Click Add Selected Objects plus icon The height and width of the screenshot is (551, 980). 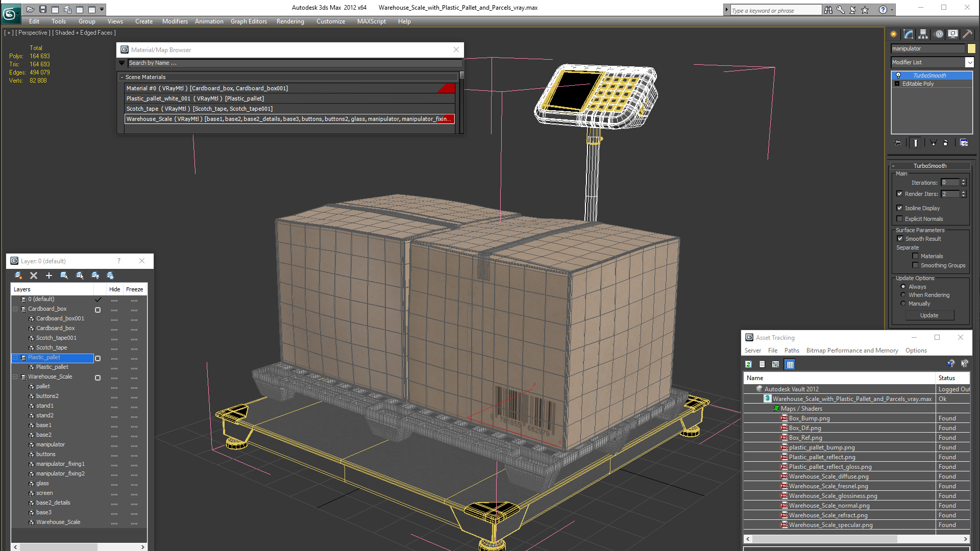pos(49,275)
